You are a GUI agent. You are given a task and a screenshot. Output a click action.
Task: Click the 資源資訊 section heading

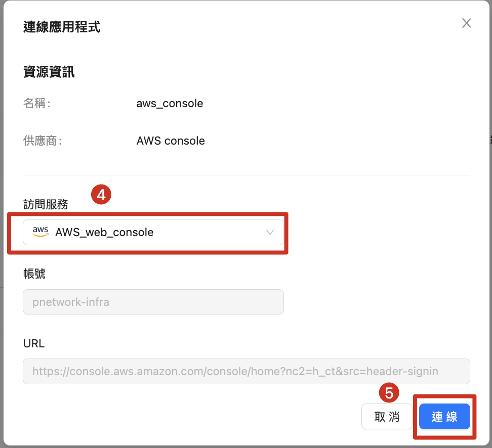tap(49, 72)
